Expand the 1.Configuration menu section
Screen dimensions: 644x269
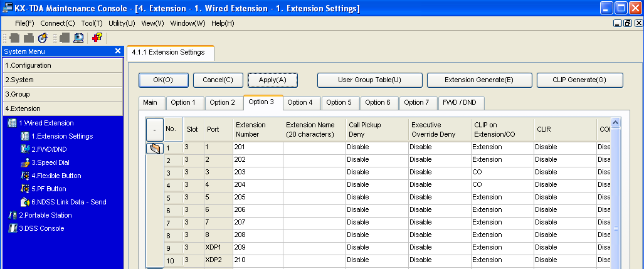(x=63, y=66)
